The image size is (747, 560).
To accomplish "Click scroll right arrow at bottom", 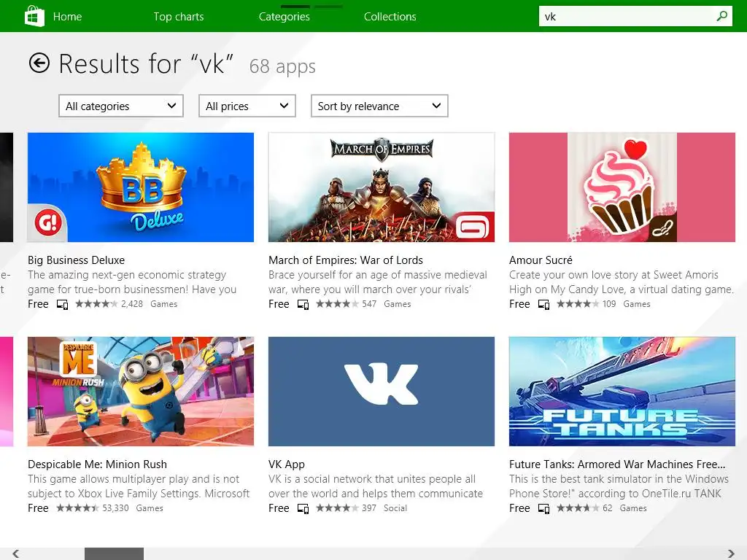I will 731,553.
